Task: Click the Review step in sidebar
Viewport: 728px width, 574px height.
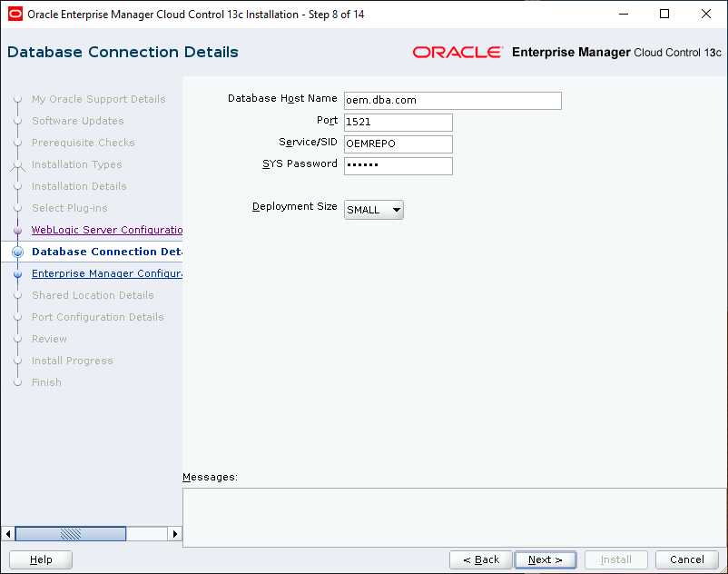Action: 49,339
